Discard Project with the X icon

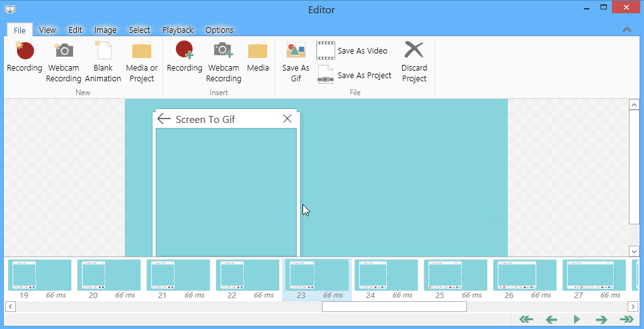pos(414,62)
